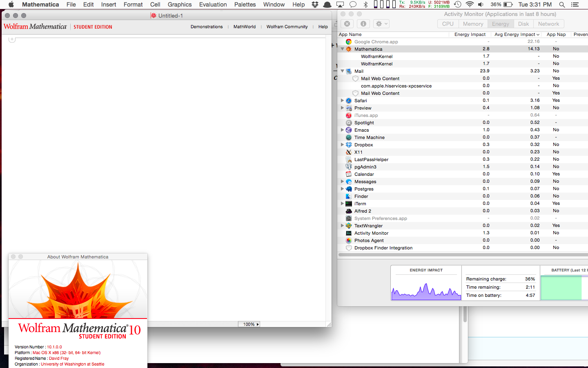Click the Finder icon in the process list

coord(349,196)
